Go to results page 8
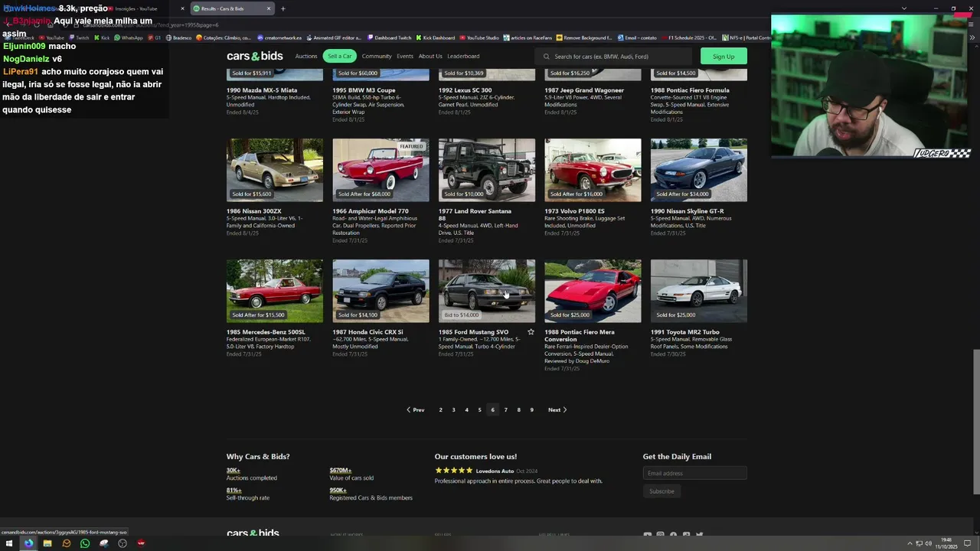 tap(518, 410)
